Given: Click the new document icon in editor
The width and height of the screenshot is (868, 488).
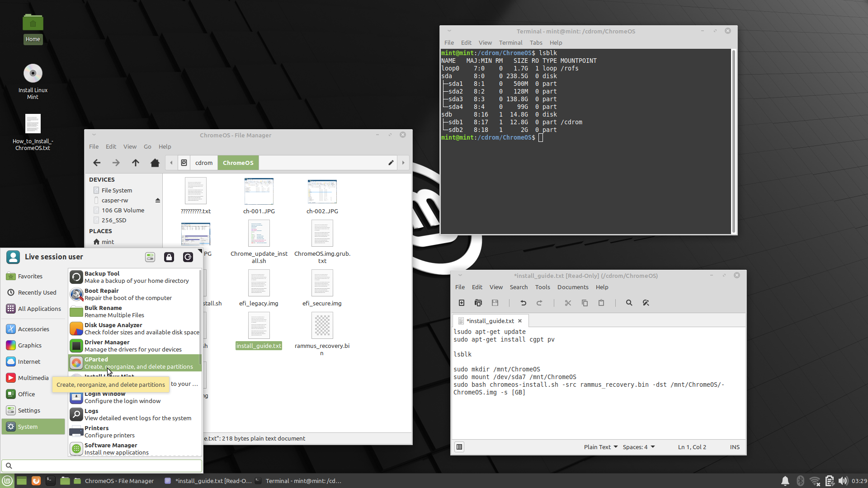Looking at the screenshot, I should pyautogui.click(x=462, y=303).
